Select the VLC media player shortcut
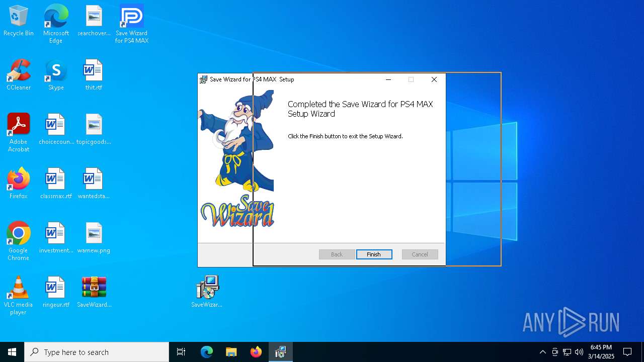Viewport: 644px width, 362px height. (x=19, y=296)
